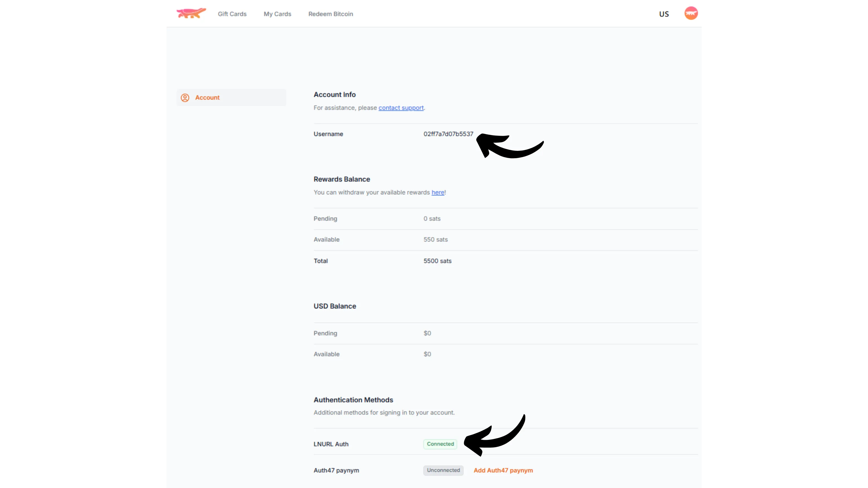Open the Gift Cards menu item
The height and width of the screenshot is (488, 868).
click(x=232, y=14)
